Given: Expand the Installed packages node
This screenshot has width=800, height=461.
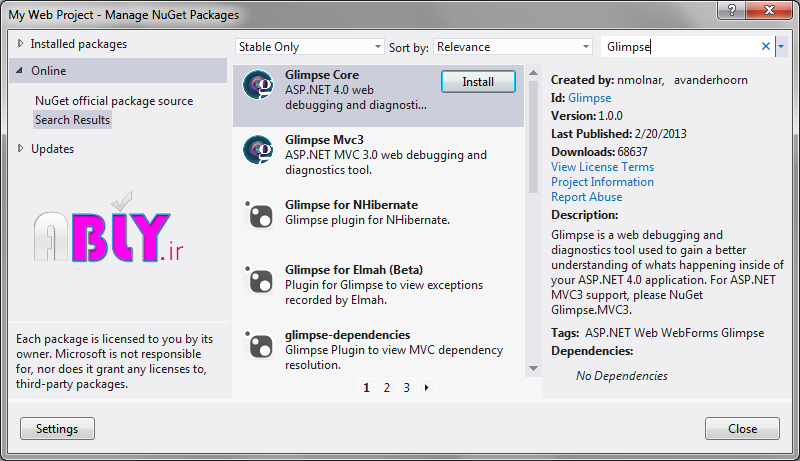Looking at the screenshot, I should pyautogui.click(x=20, y=44).
